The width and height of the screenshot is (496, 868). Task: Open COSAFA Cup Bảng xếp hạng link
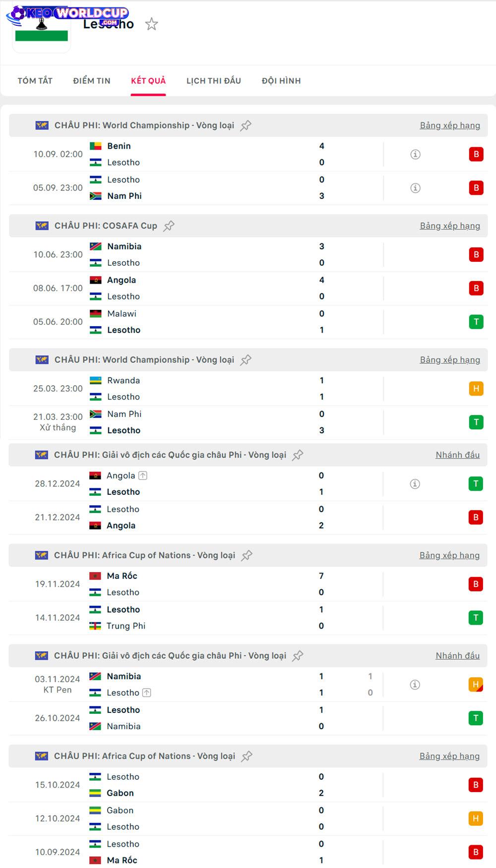(x=450, y=226)
